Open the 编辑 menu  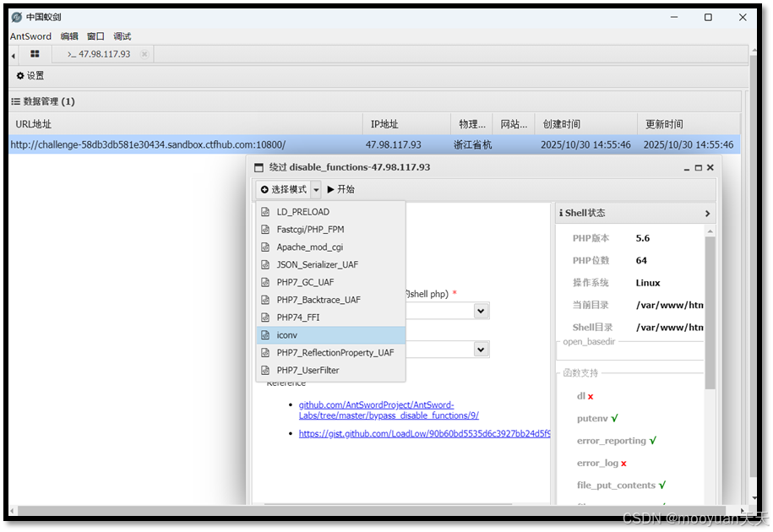click(69, 36)
